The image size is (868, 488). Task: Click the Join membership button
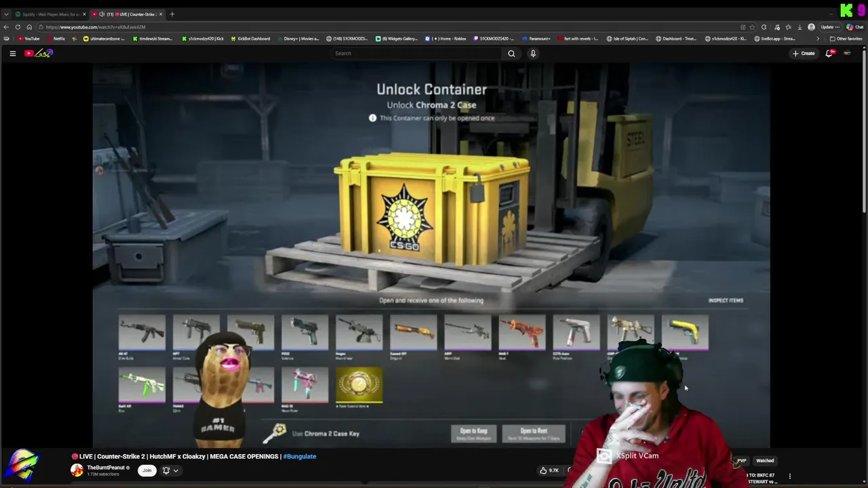[146, 470]
